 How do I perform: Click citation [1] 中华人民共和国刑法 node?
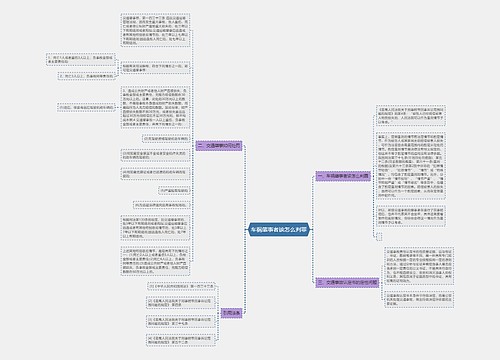181,286
